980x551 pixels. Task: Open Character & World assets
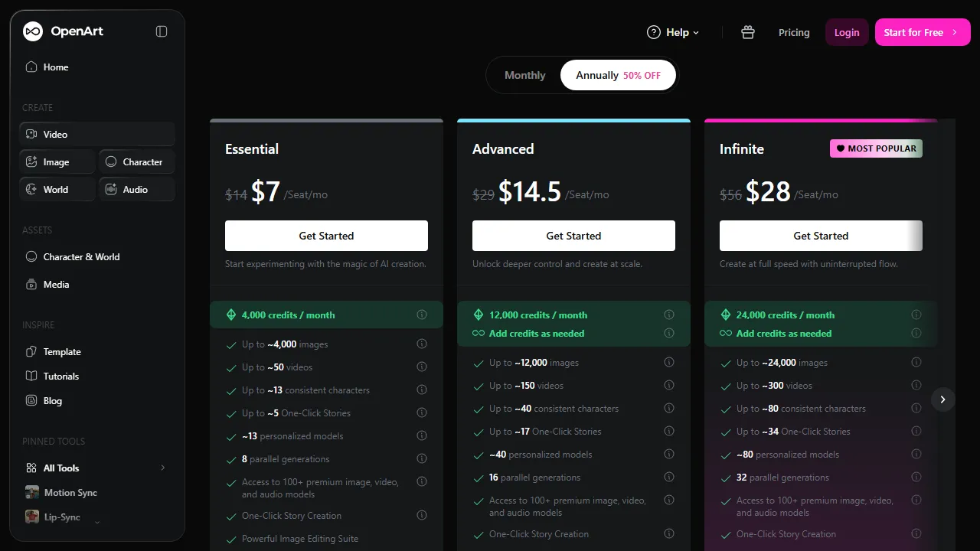(x=97, y=257)
